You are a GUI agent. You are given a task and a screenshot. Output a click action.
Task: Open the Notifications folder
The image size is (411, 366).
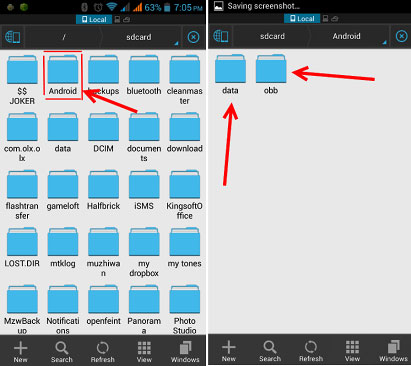63,309
